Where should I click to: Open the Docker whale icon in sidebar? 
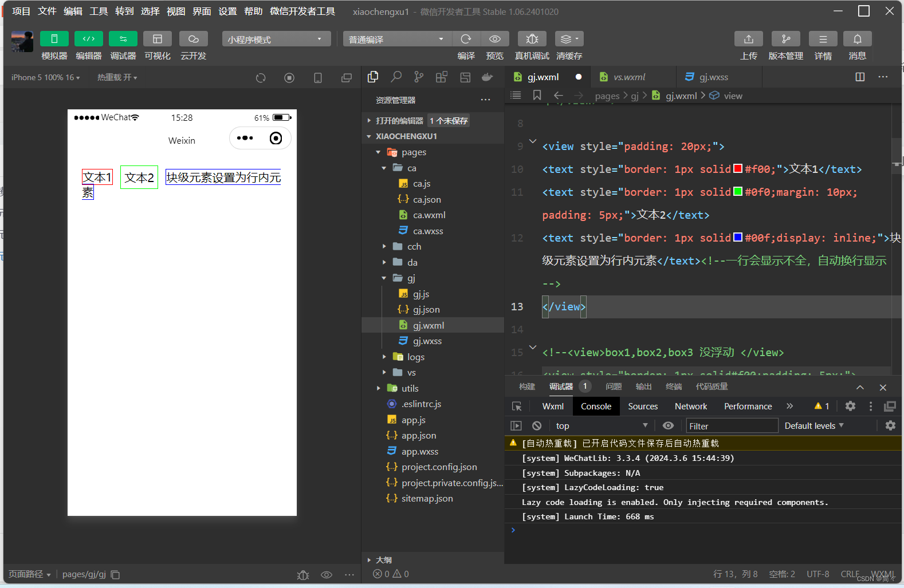[x=488, y=77]
